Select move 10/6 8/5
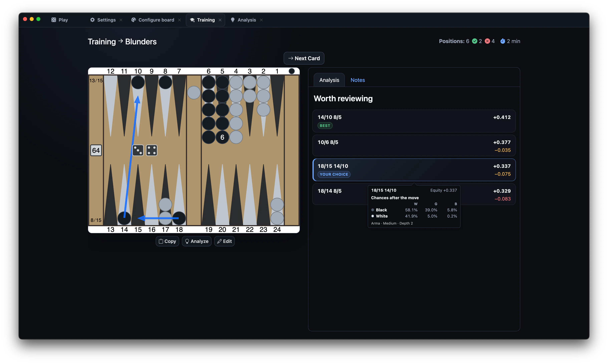This screenshot has height=364, width=608. [414, 146]
